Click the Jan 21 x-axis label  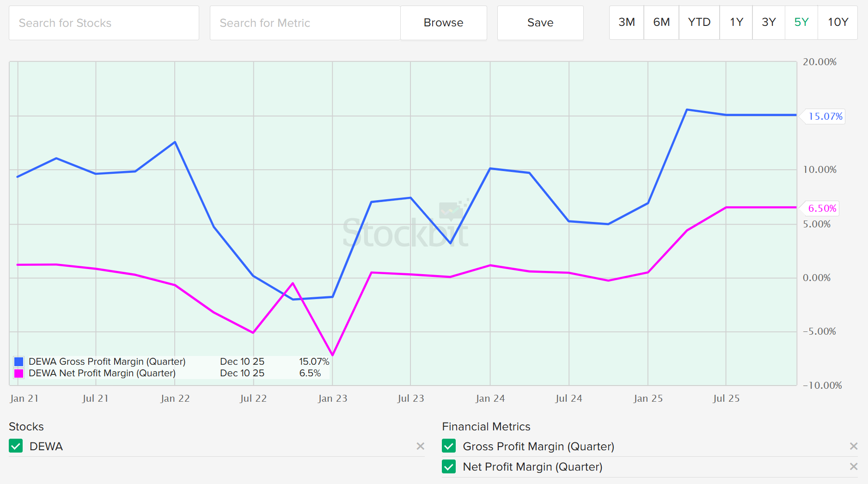click(x=24, y=398)
